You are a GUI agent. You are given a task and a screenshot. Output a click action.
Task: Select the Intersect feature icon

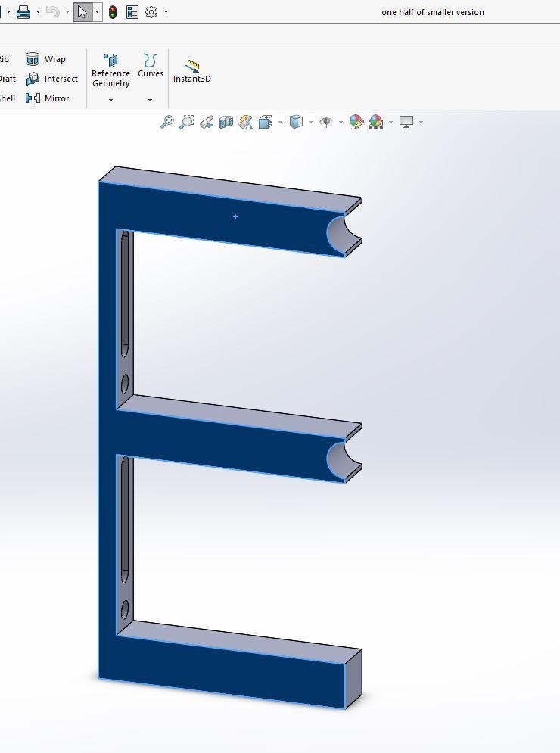pyautogui.click(x=33, y=79)
